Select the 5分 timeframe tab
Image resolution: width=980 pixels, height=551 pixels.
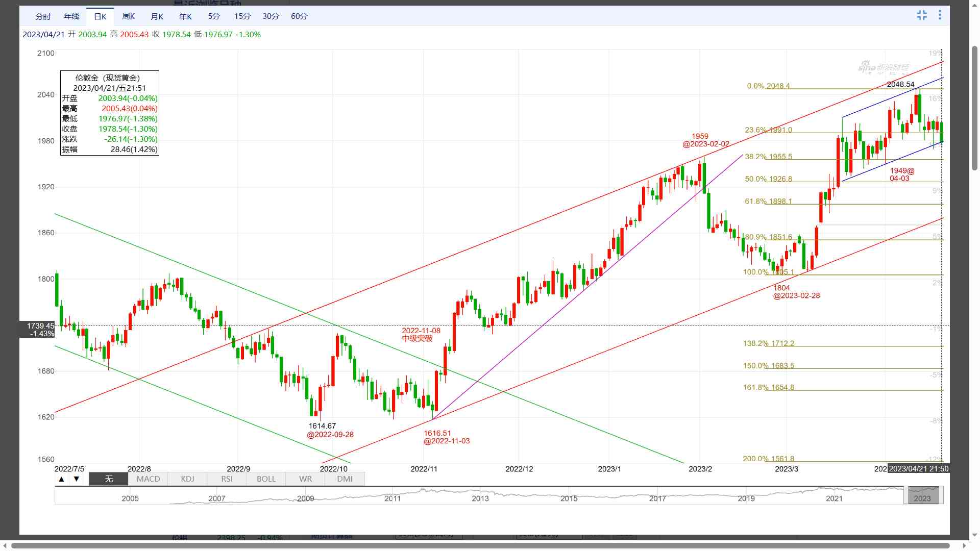pos(214,16)
